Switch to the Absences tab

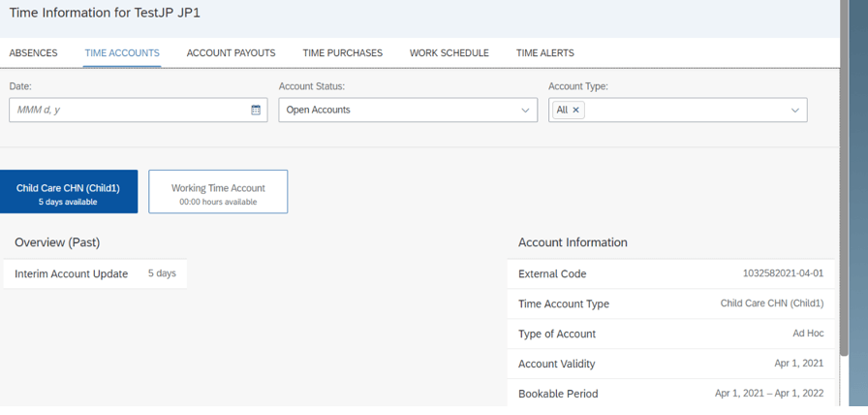pyautogui.click(x=33, y=53)
